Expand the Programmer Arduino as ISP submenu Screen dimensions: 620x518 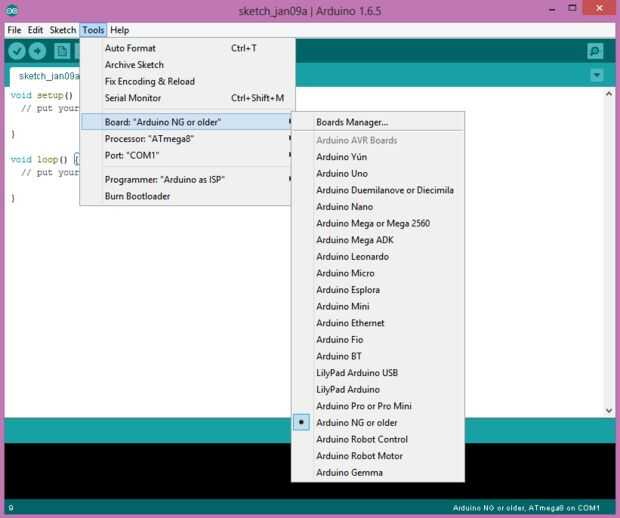click(x=186, y=180)
